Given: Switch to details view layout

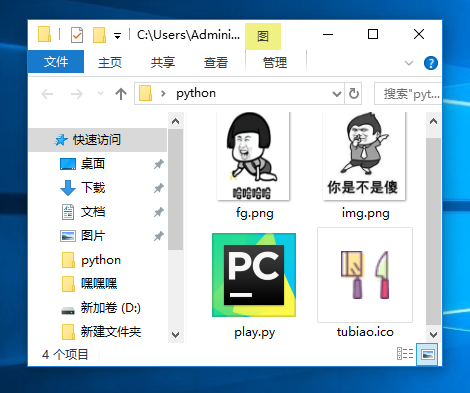Looking at the screenshot, I should pos(405,354).
